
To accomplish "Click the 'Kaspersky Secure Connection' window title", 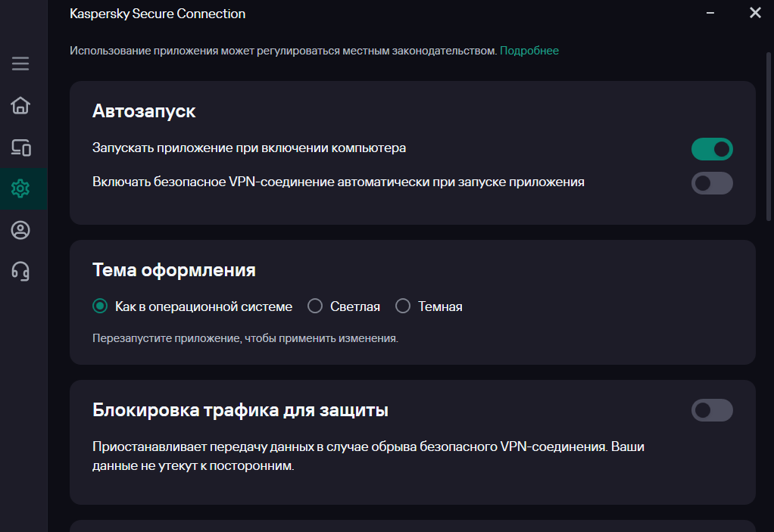I will pos(158,14).
